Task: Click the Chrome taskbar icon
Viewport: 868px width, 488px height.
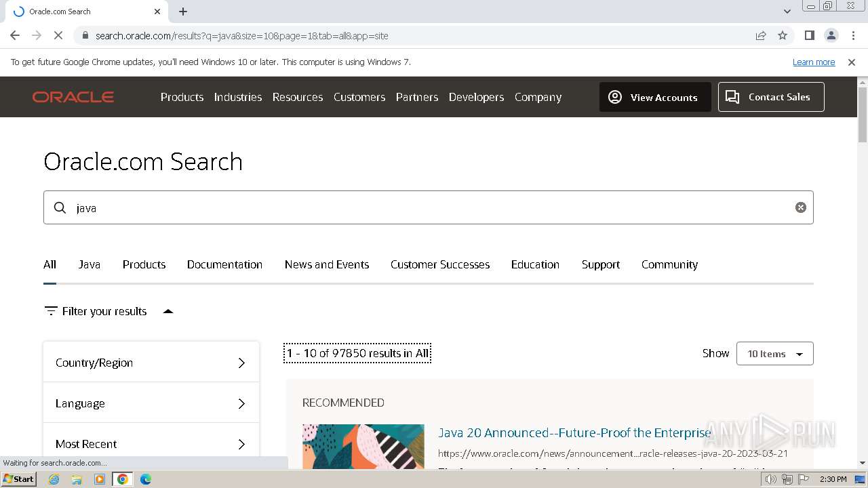Action: 123,479
